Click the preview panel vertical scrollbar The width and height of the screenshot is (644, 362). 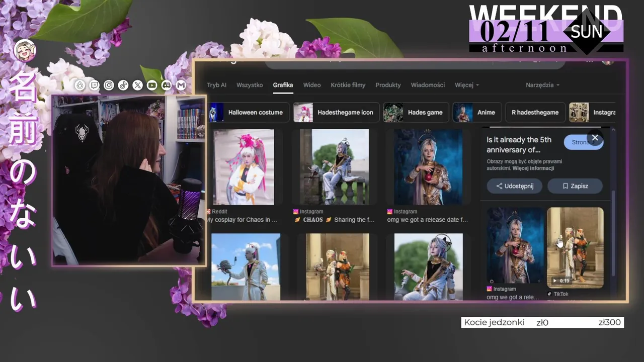tap(613, 234)
